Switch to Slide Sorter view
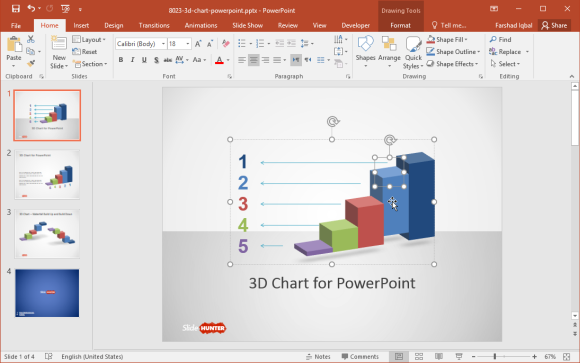580x363 pixels. pos(419,356)
